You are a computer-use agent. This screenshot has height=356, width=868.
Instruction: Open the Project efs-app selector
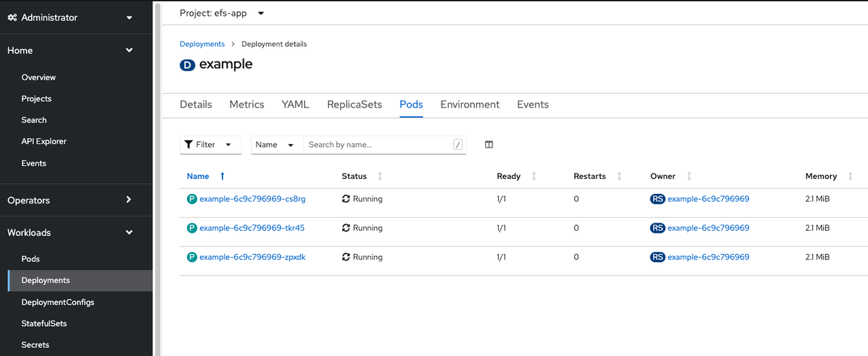(x=222, y=13)
